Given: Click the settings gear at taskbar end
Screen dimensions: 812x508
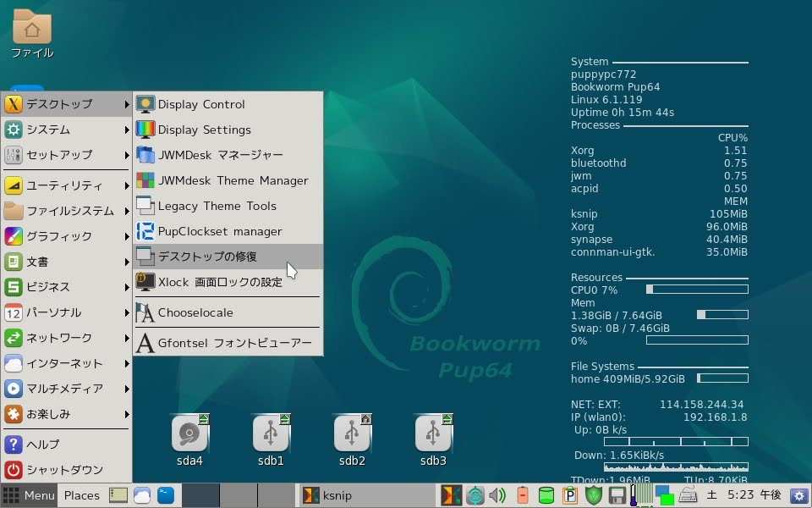Looking at the screenshot, I should (800, 496).
